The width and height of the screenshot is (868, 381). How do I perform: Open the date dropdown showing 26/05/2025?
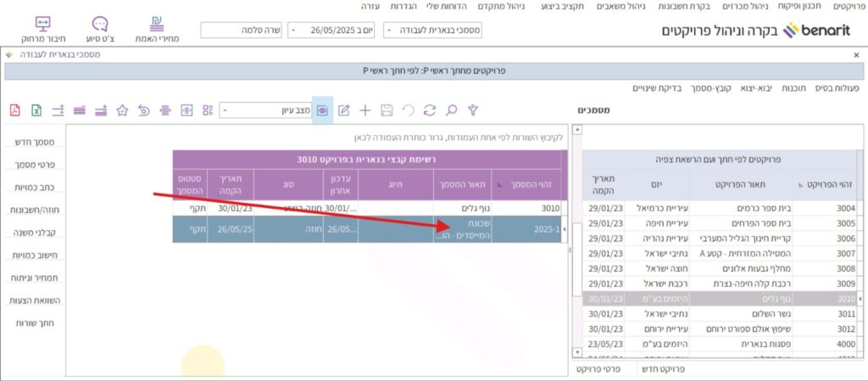point(293,31)
